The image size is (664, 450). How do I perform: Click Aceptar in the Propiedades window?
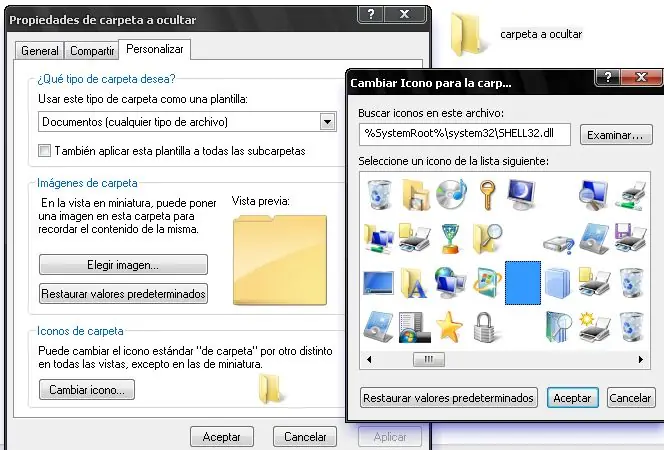[x=222, y=436]
